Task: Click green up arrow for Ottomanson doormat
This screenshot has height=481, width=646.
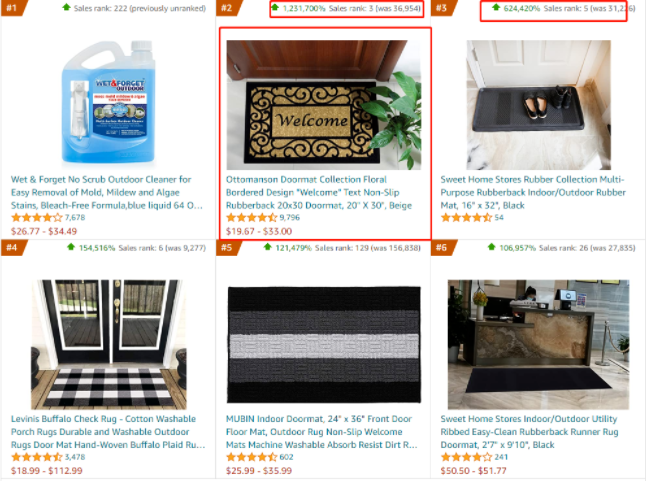Action: [275, 7]
